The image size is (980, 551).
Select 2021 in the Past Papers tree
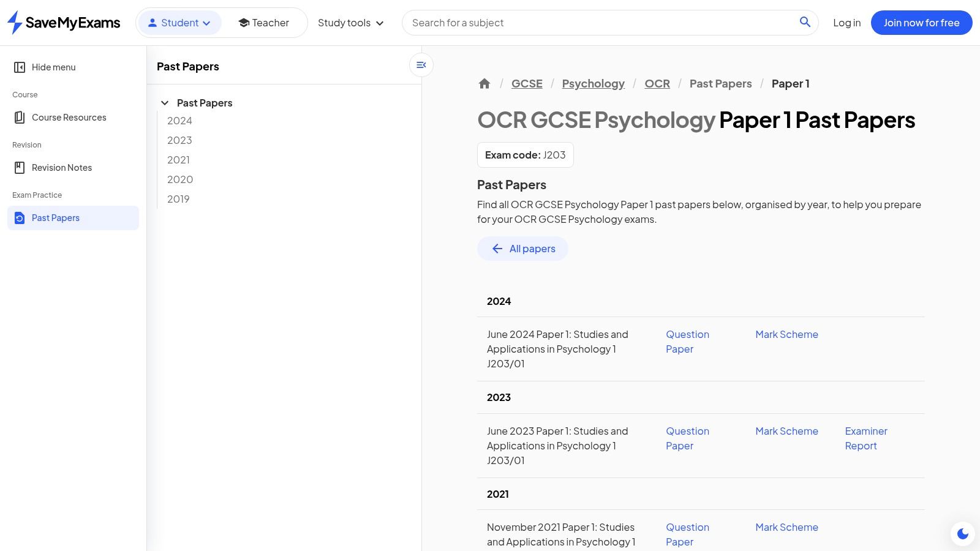tap(178, 160)
